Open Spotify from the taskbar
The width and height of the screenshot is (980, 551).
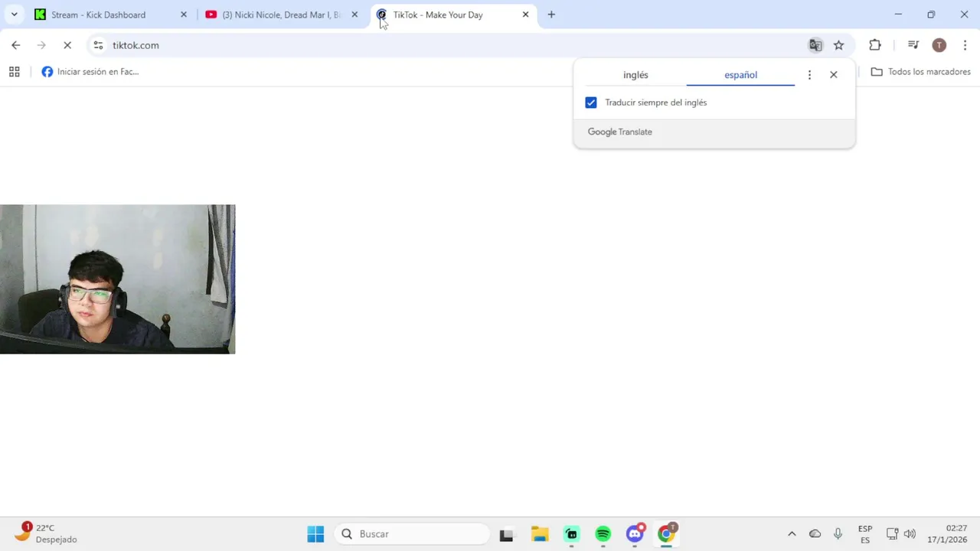(603, 533)
